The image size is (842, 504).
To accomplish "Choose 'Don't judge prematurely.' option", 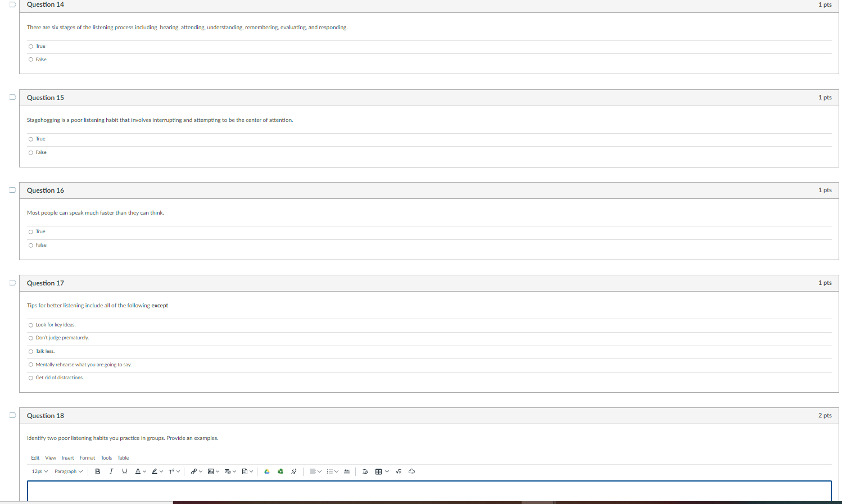I will click(31, 338).
